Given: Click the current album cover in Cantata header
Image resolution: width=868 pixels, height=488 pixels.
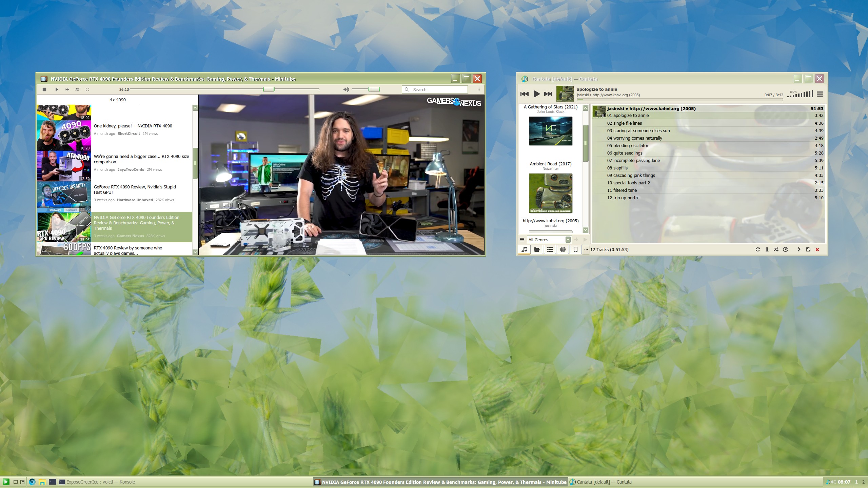Looking at the screenshot, I should click(x=565, y=94).
